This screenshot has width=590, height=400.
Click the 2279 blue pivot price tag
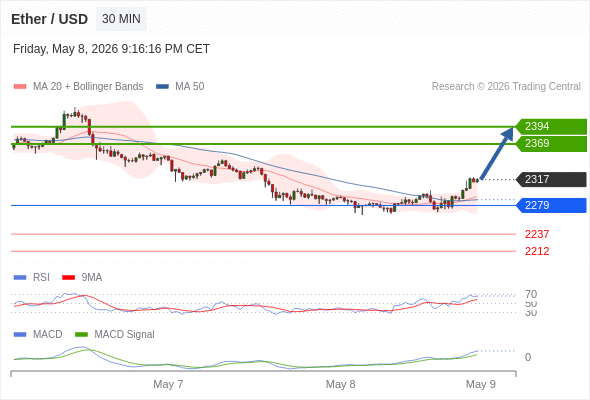click(551, 205)
